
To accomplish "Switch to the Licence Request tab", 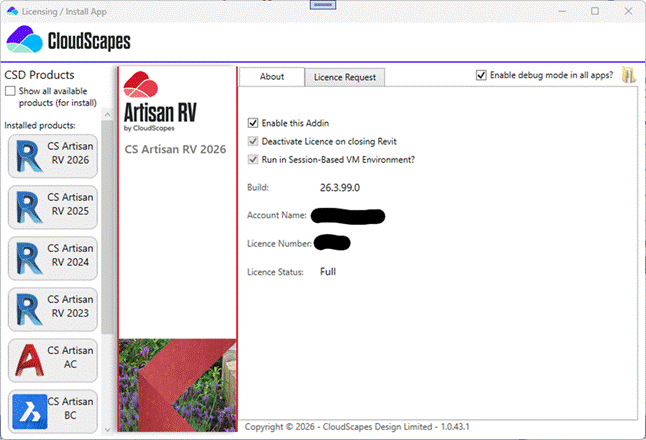I will coord(343,77).
